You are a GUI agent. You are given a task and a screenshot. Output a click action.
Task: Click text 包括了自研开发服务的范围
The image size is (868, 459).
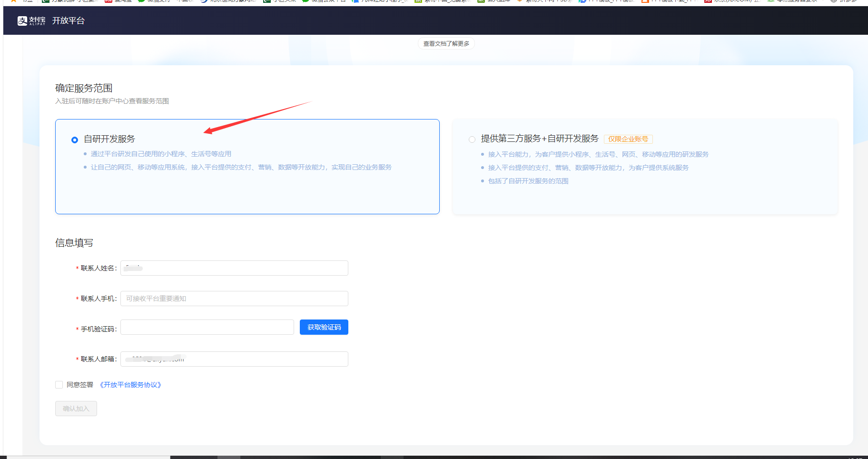pos(528,181)
